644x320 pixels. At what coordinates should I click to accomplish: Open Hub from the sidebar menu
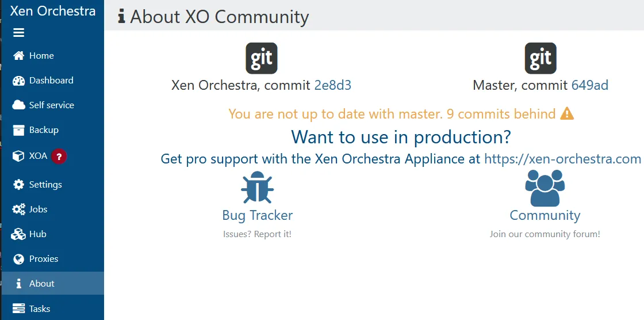(x=37, y=234)
